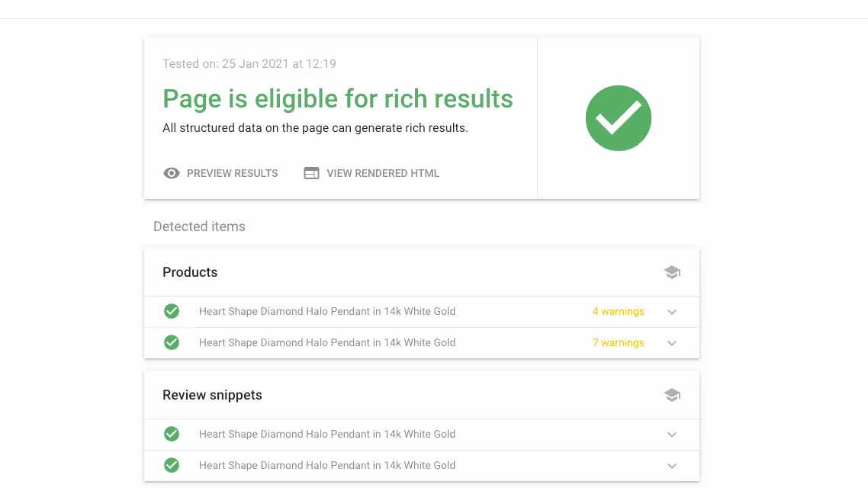
Task: Click green check on second review snippet
Action: (x=172, y=465)
